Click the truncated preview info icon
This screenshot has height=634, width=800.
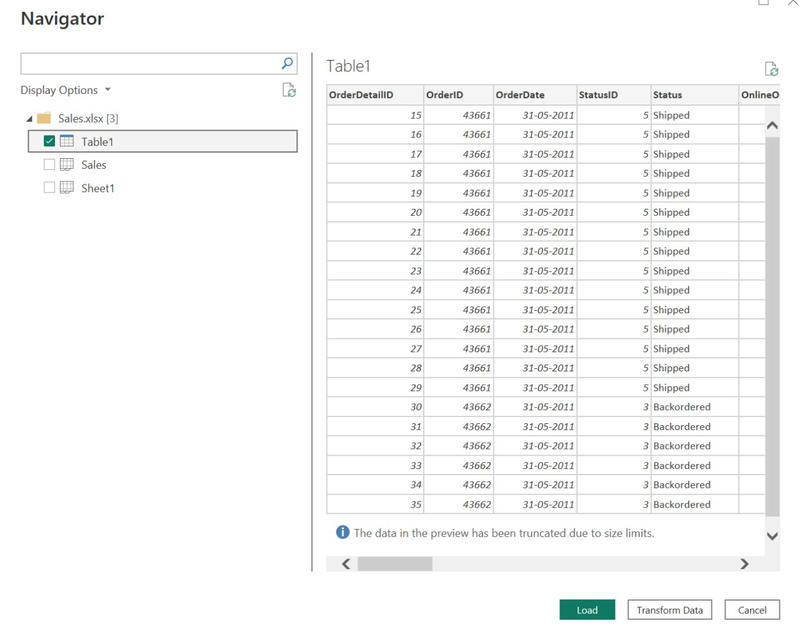(x=342, y=532)
